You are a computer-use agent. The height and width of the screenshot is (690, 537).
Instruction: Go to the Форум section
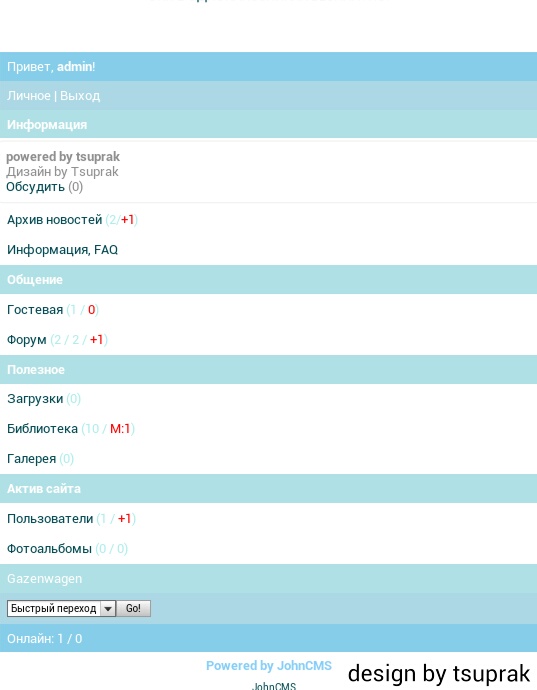point(27,340)
